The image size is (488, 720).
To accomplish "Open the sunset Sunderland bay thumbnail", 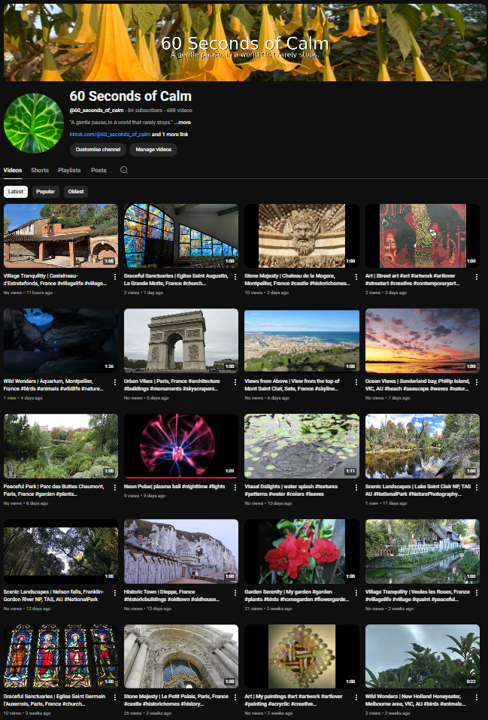I will [x=422, y=340].
